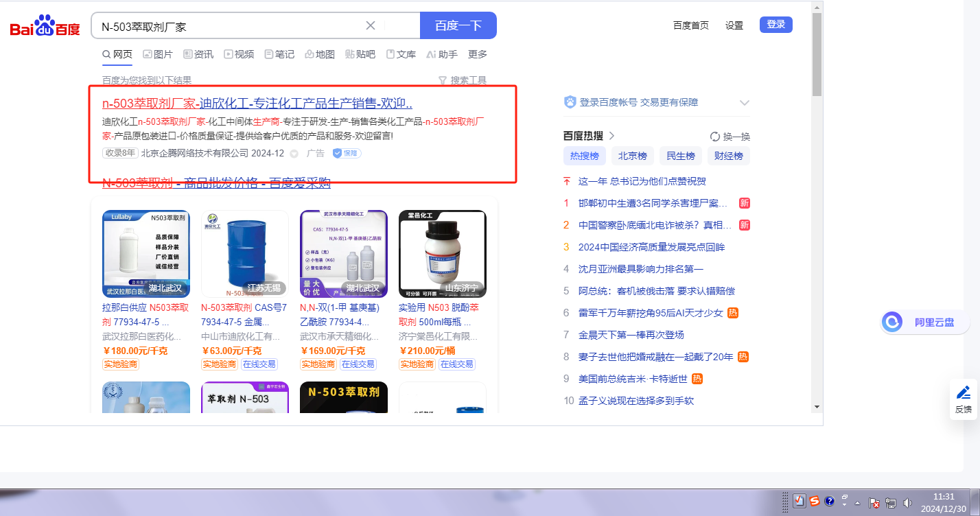Open the network connection tray icon
The height and width of the screenshot is (516, 980).
(x=891, y=502)
